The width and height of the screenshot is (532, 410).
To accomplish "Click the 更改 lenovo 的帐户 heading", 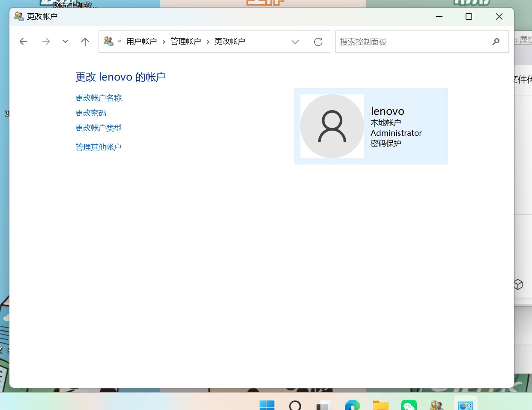I will click(120, 77).
